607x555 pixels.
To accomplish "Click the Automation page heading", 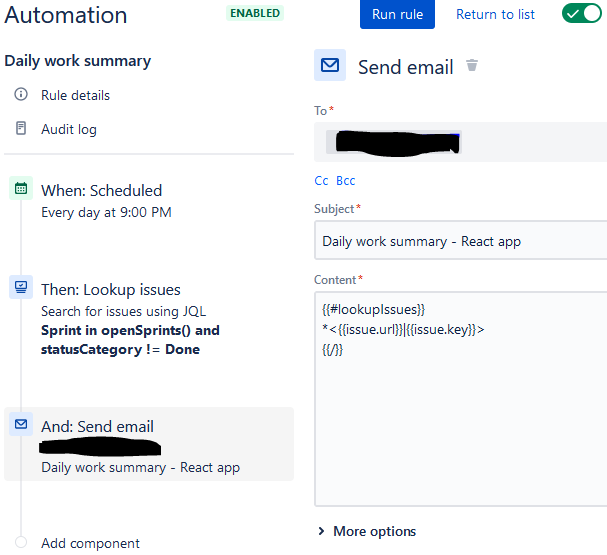I will click(66, 15).
